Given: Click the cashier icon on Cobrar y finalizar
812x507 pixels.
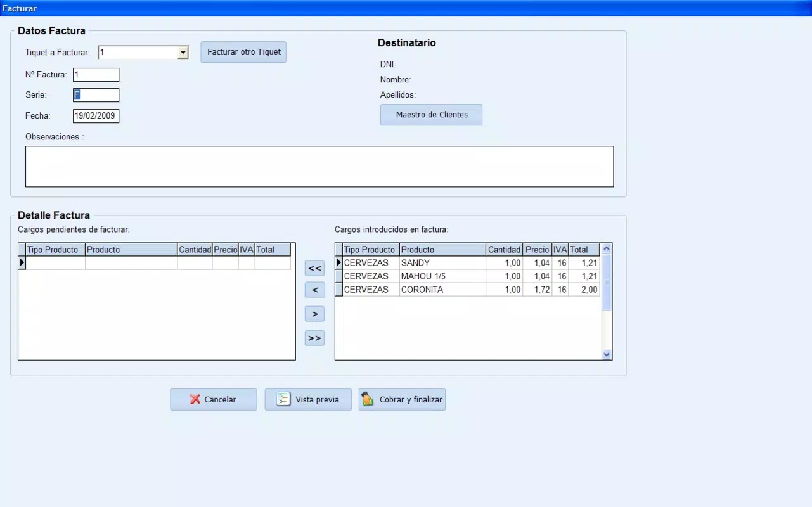Looking at the screenshot, I should [367, 399].
